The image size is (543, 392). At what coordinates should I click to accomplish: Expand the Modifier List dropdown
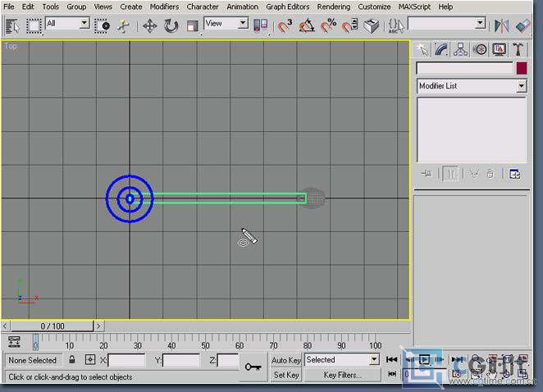[521, 86]
